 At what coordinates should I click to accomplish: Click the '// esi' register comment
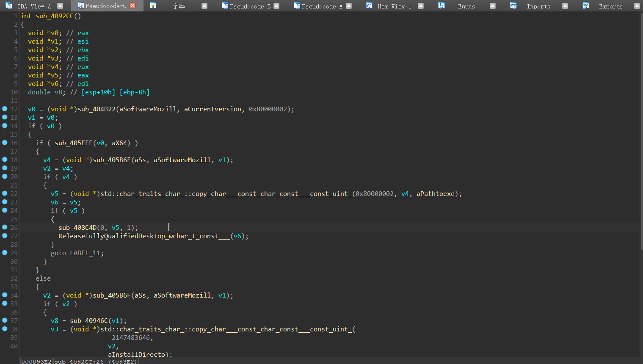pos(77,41)
